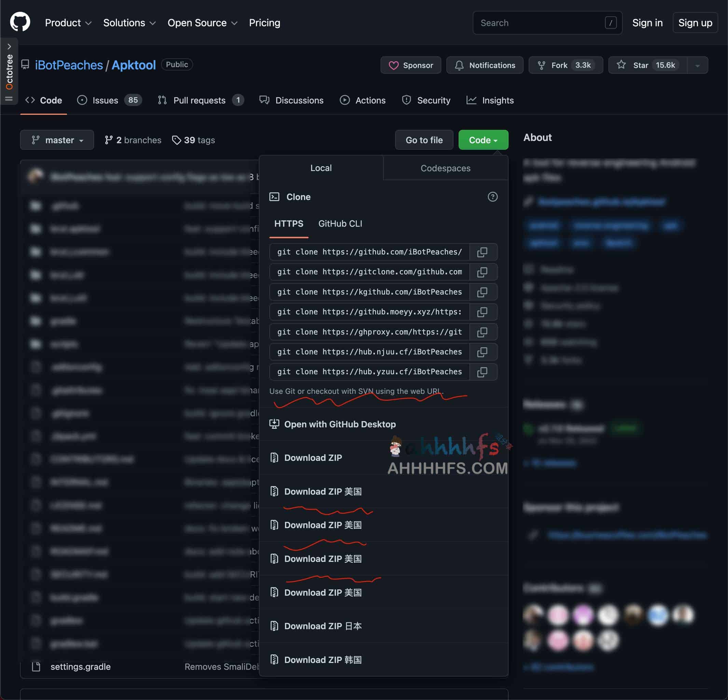Click the Download ZIP 日本 option
Viewport: 728px width, 700px height.
point(322,626)
